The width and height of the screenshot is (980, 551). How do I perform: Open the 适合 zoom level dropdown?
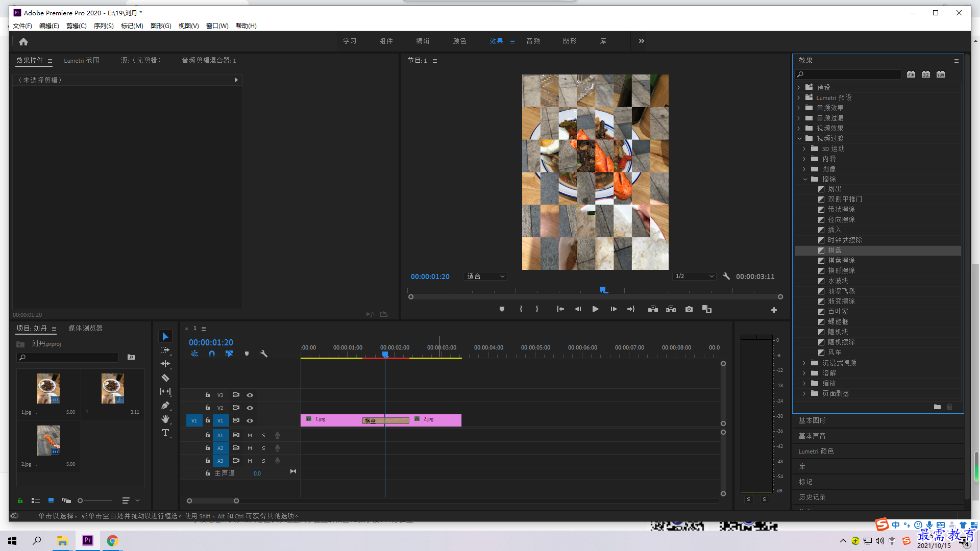485,276
